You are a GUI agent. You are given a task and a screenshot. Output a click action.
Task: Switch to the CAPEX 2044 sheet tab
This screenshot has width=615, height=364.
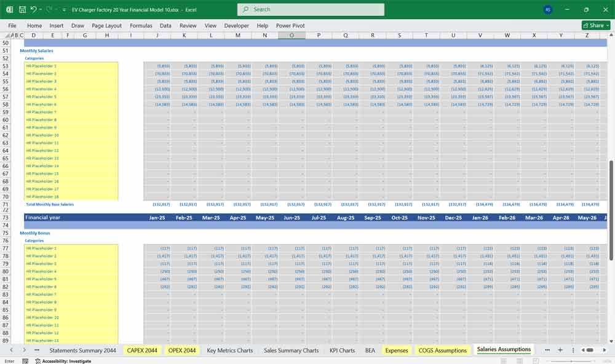pyautogui.click(x=142, y=350)
